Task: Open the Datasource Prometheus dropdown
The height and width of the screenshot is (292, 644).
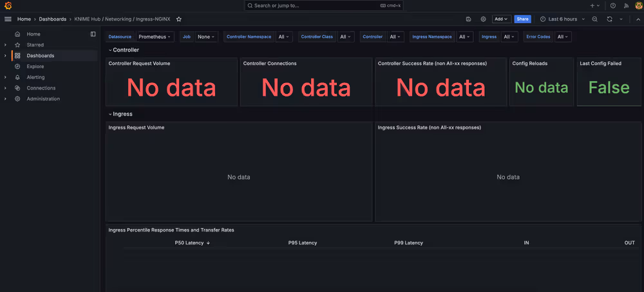Action: (x=155, y=37)
